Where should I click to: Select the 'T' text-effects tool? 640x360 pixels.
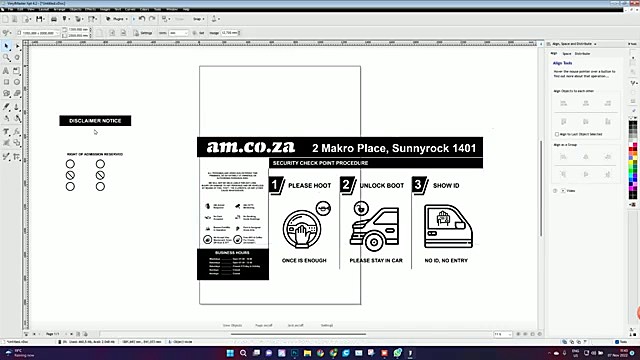point(6,131)
